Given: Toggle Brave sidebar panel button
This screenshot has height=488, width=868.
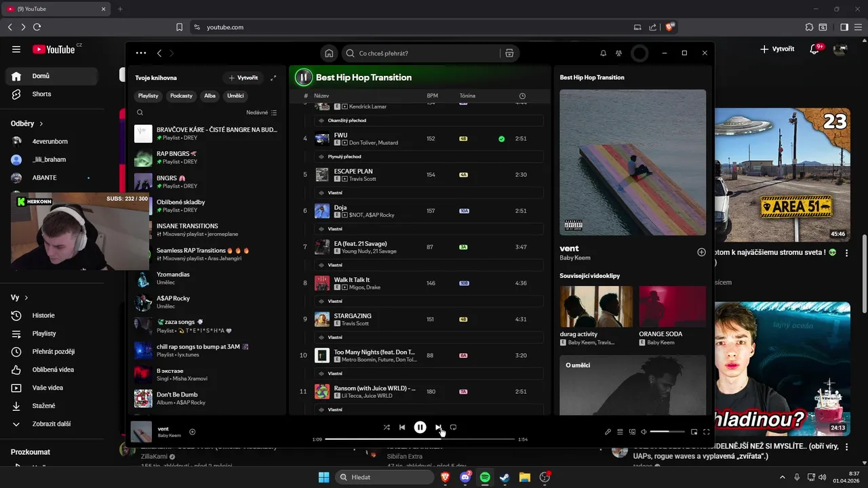Looking at the screenshot, I should (844, 27).
